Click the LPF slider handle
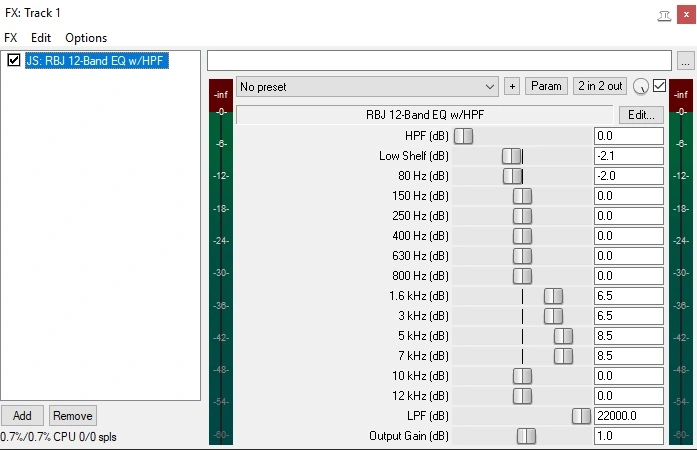The image size is (697, 450). click(x=581, y=416)
